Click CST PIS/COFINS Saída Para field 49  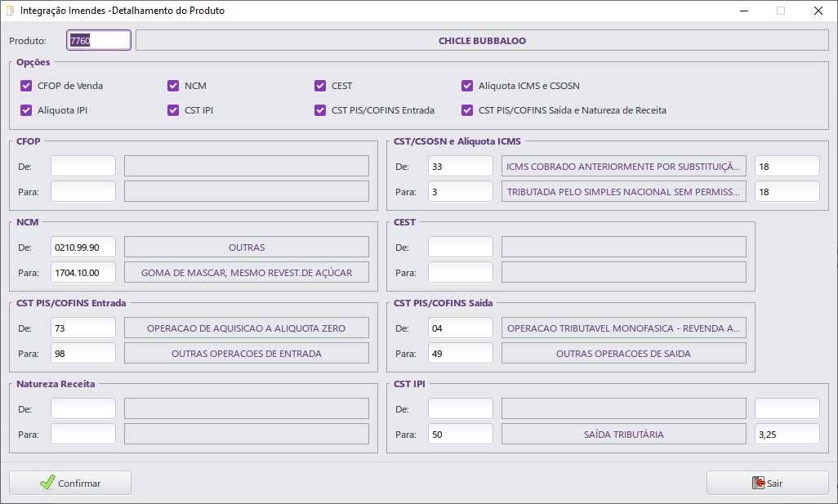tap(461, 354)
